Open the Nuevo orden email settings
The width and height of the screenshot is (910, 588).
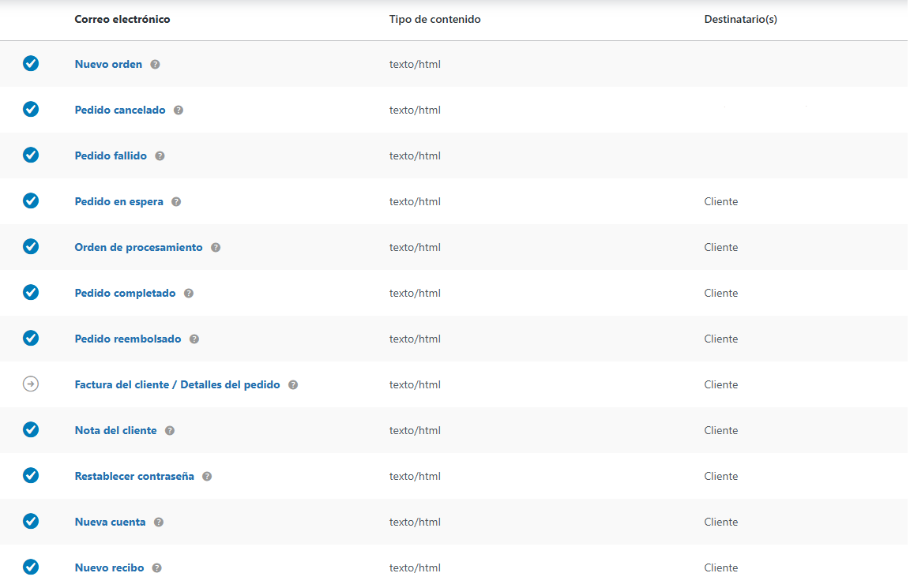[108, 64]
